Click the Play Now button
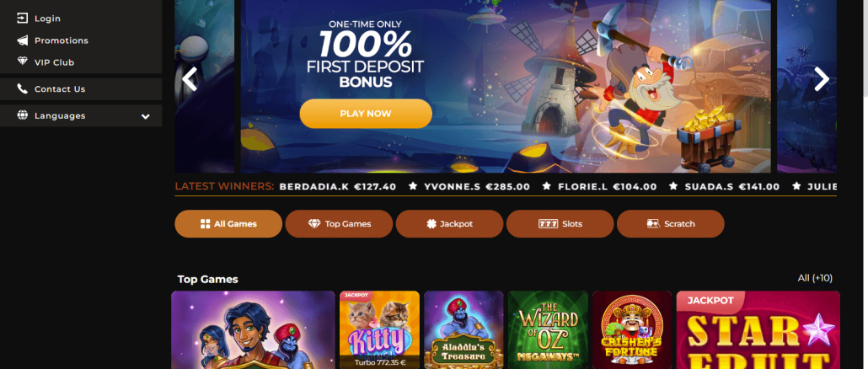868x369 pixels. 366,114
